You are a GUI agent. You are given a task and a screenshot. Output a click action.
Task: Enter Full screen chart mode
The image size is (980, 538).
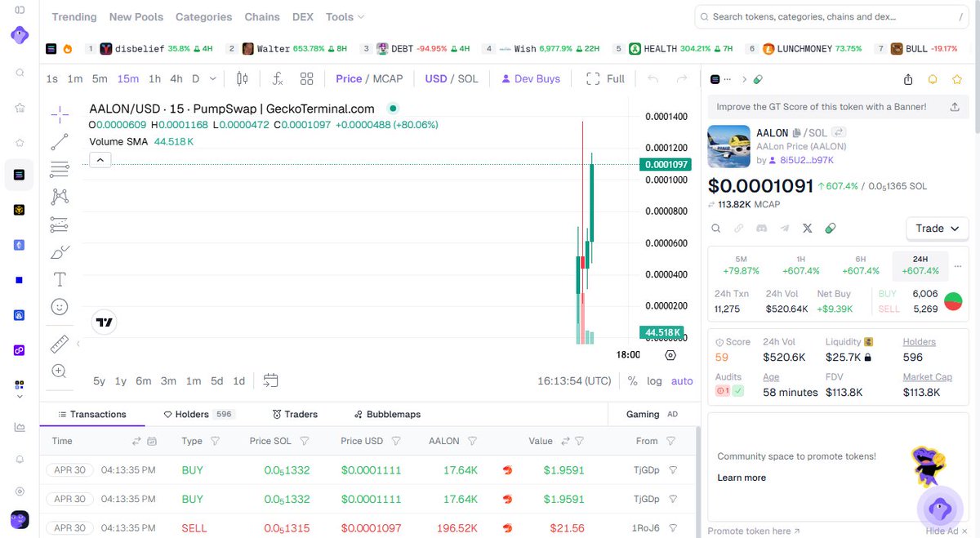coord(605,78)
